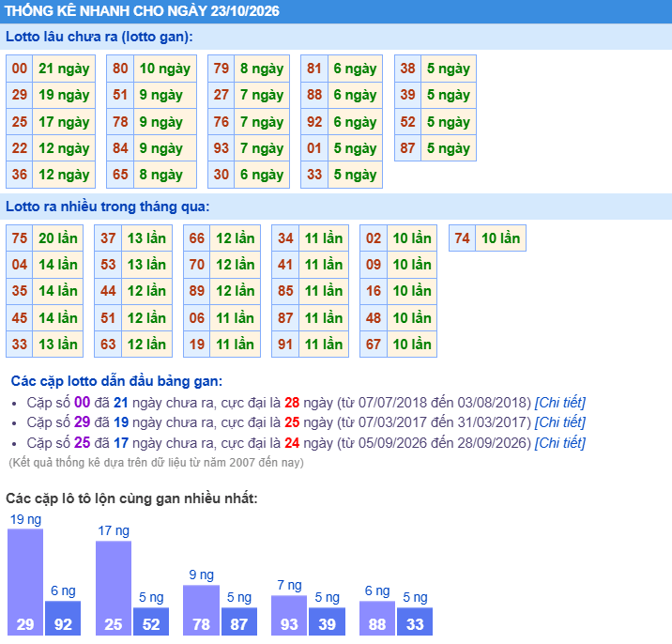The width and height of the screenshot is (672, 644).
Task: Select lotto number 80 with 10 ngày
Action: [120, 69]
